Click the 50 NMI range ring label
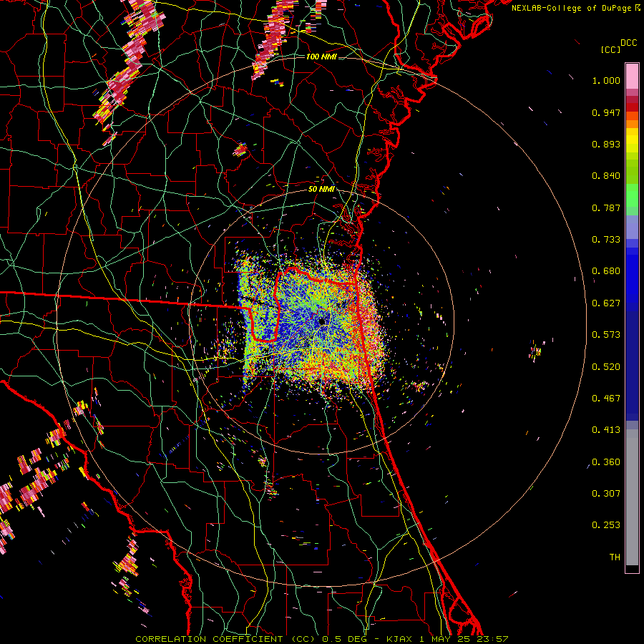Screen dimensions: 644x644 [x=321, y=190]
